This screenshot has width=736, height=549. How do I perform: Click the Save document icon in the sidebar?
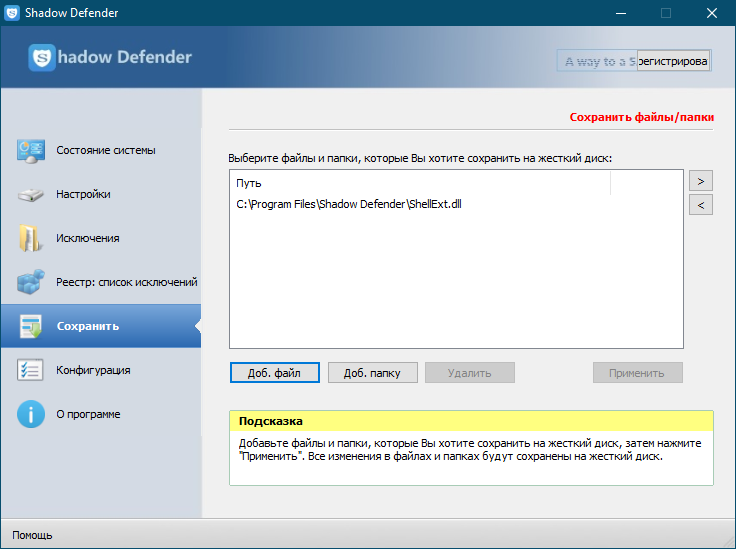click(31, 326)
